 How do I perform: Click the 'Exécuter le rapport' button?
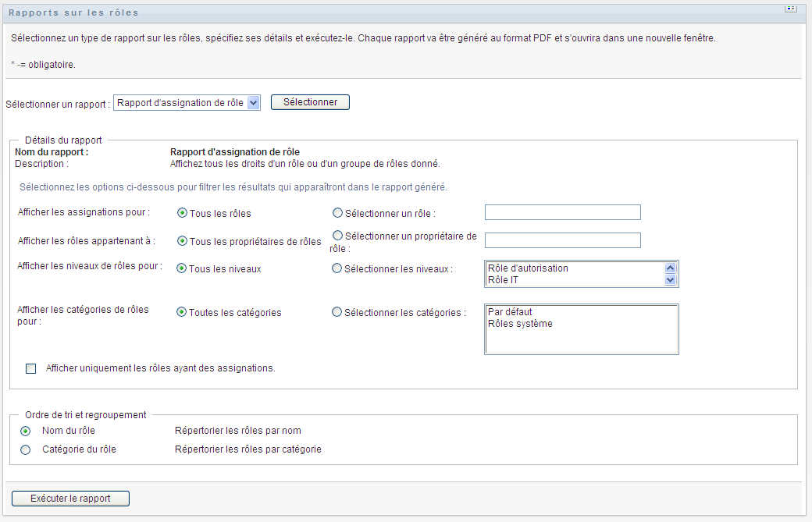(70, 499)
